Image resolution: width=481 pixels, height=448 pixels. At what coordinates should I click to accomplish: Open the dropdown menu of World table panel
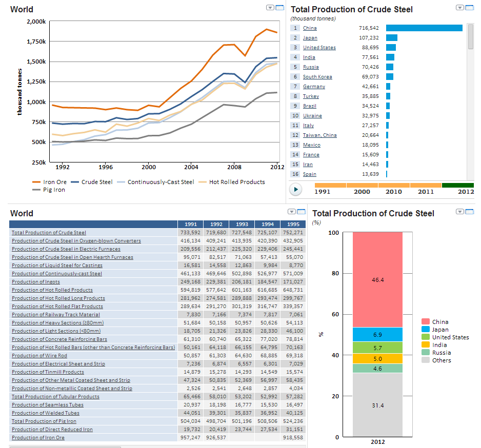tap(292, 212)
